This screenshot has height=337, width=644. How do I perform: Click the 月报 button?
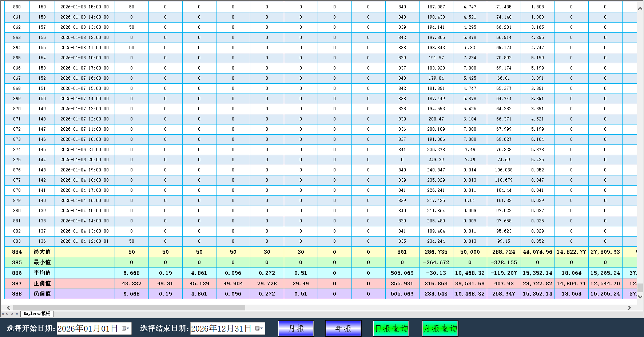[x=296, y=328]
